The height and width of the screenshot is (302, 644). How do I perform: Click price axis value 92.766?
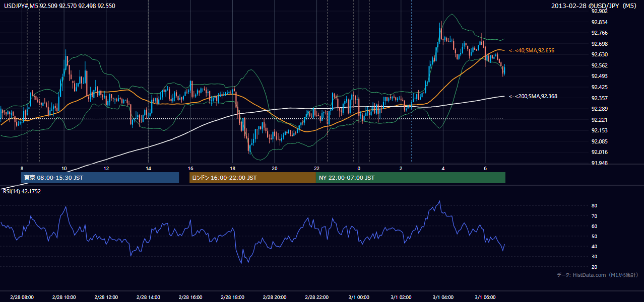(600, 33)
